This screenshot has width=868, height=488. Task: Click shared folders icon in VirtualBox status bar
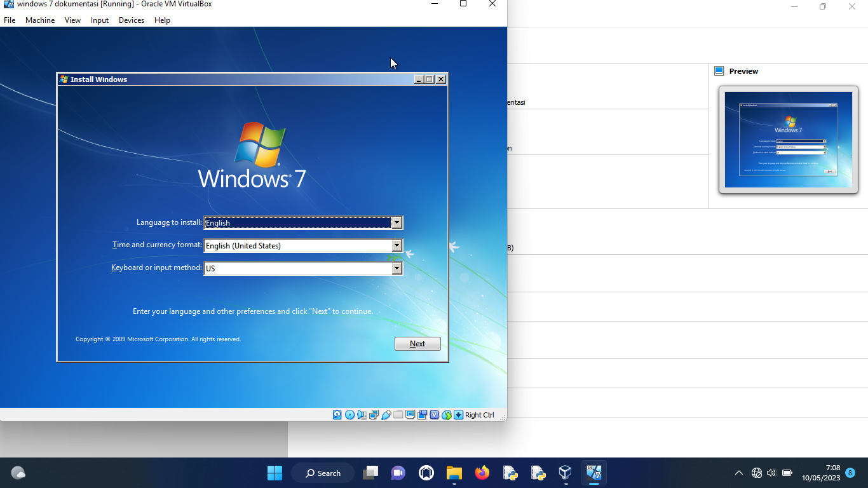coord(398,415)
